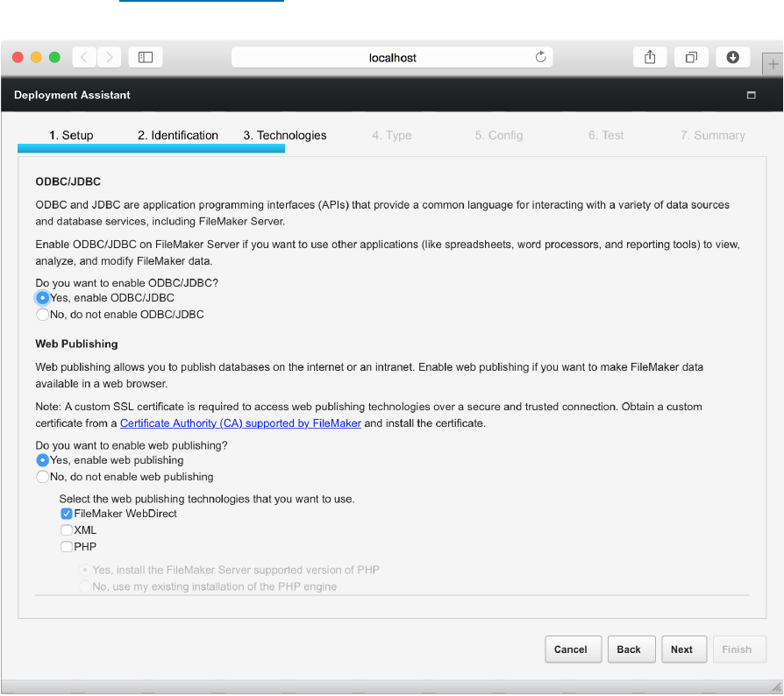
Task: Click the Safari forward arrow
Action: [109, 58]
